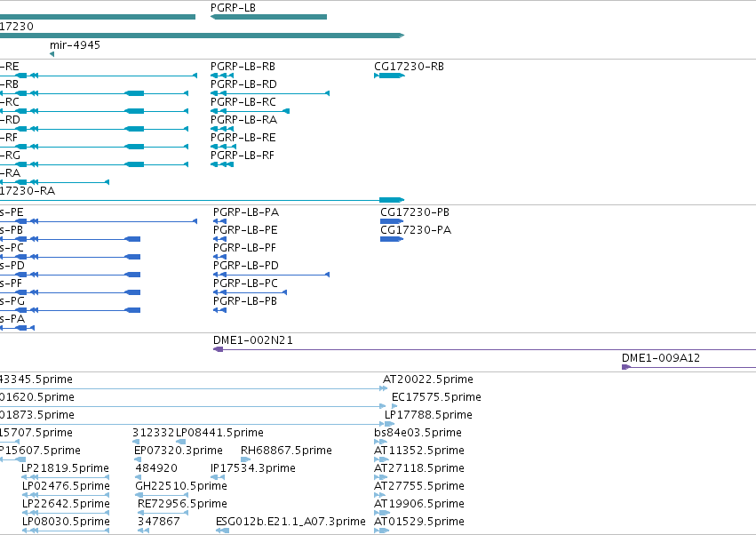Screen dimensions: 756x535
Task: Select EST AT27118.5prime
Action: [419, 468]
